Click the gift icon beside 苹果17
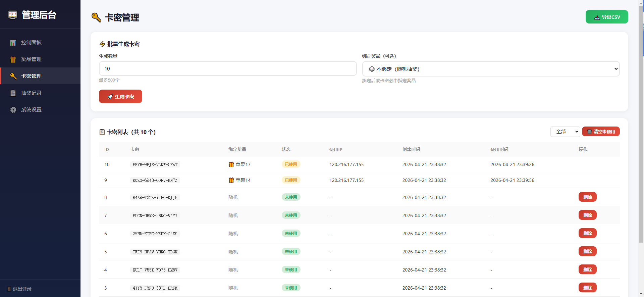644x297 pixels. (231, 164)
